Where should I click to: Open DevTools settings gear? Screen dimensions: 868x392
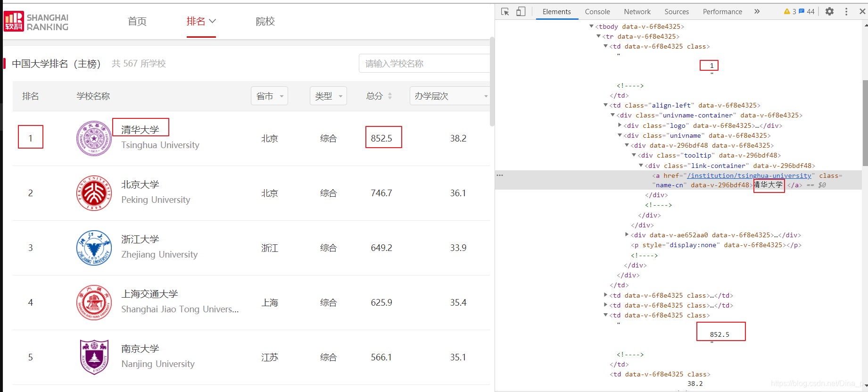click(829, 11)
